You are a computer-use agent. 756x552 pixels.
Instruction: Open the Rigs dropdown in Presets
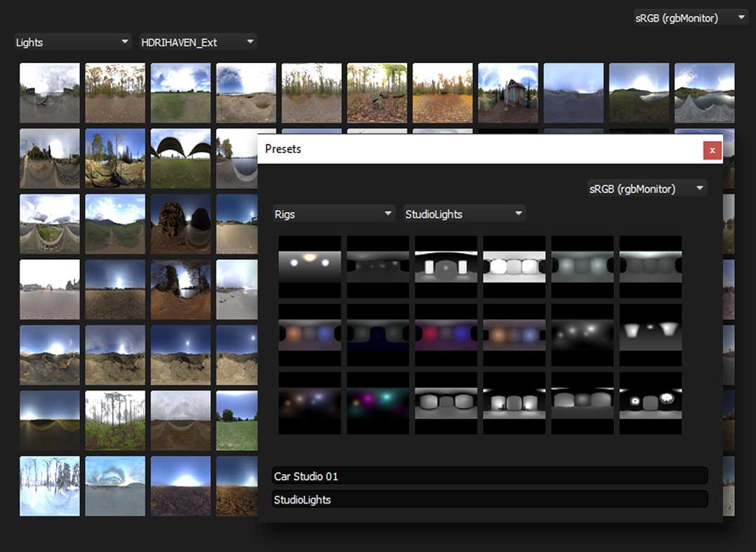pyautogui.click(x=333, y=214)
